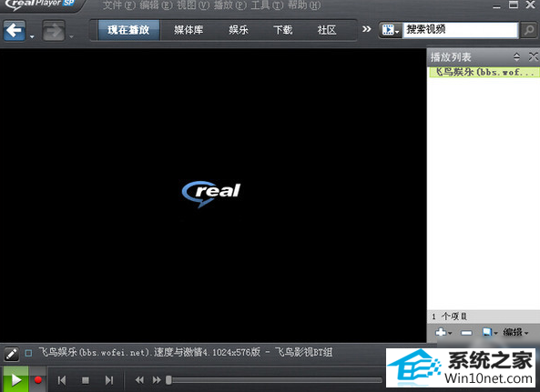The width and height of the screenshot is (540, 392).
Task: Expand more tabs with the double chevron
Action: 366,29
